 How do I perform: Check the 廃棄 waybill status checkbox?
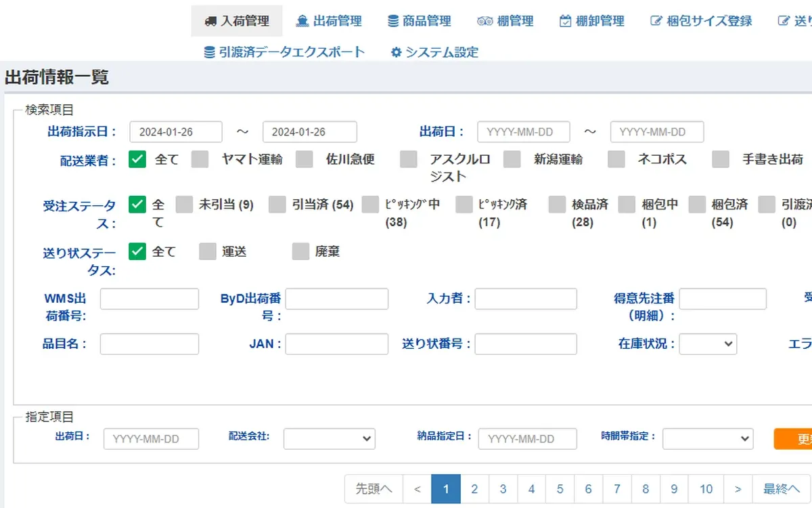click(300, 251)
